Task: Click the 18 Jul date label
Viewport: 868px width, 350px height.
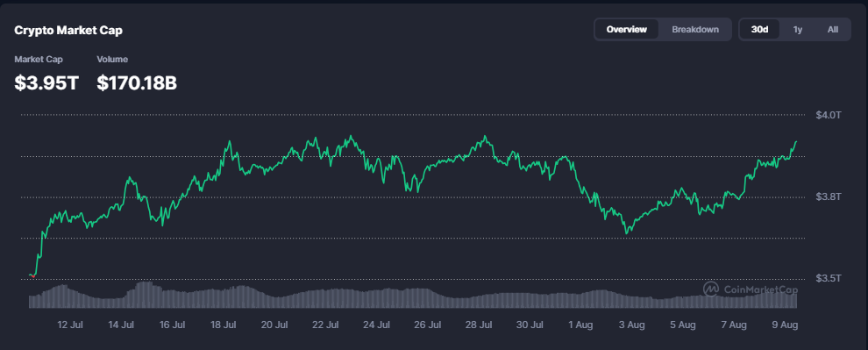Action: (x=223, y=325)
